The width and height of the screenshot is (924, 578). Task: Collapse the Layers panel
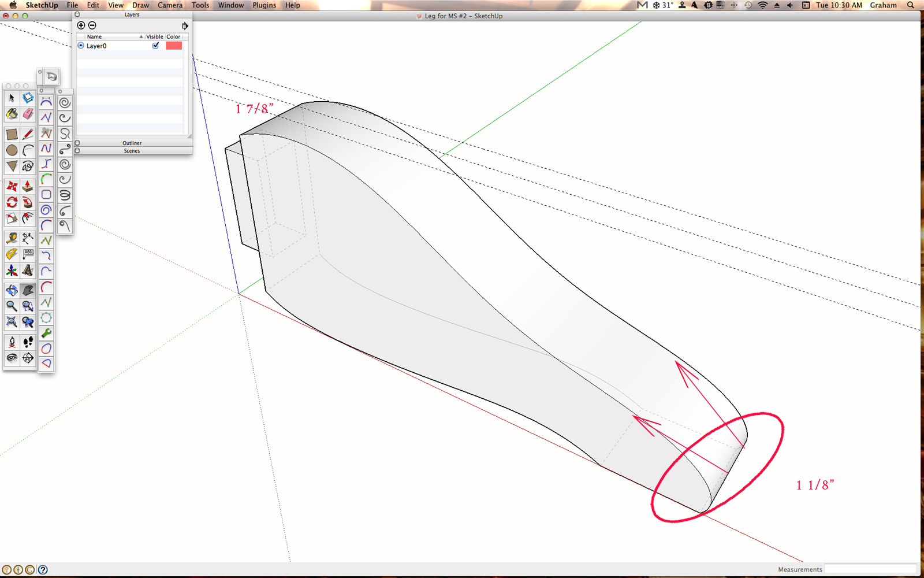click(x=77, y=14)
